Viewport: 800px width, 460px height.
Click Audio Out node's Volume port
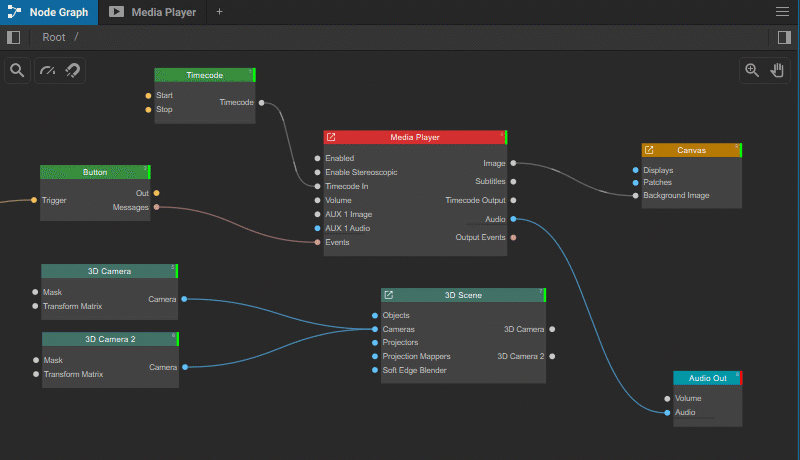667,399
